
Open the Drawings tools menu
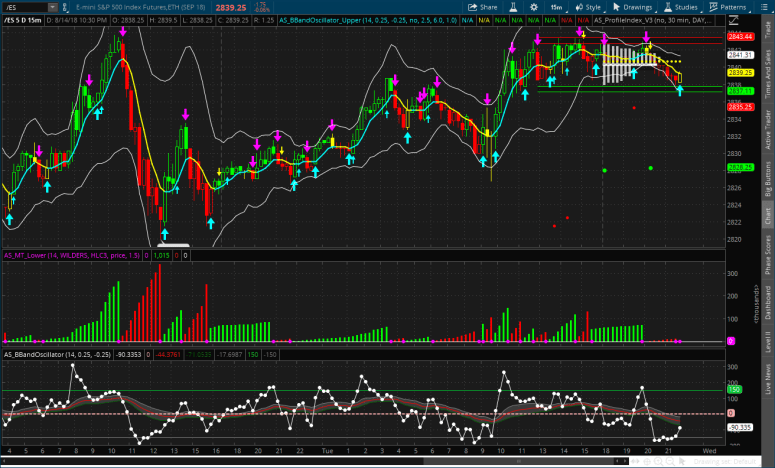tap(626, 6)
